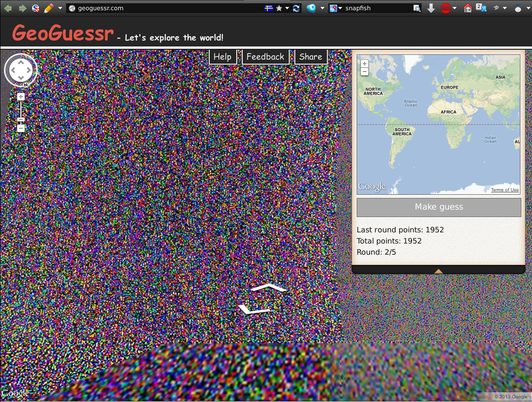Zoom out street view with minus button

pyautogui.click(x=21, y=128)
